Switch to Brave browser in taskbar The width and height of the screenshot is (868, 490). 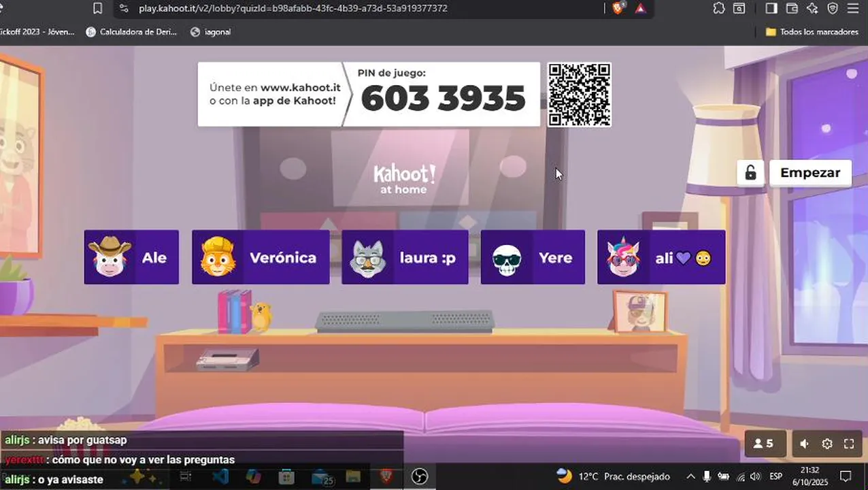[x=386, y=477]
